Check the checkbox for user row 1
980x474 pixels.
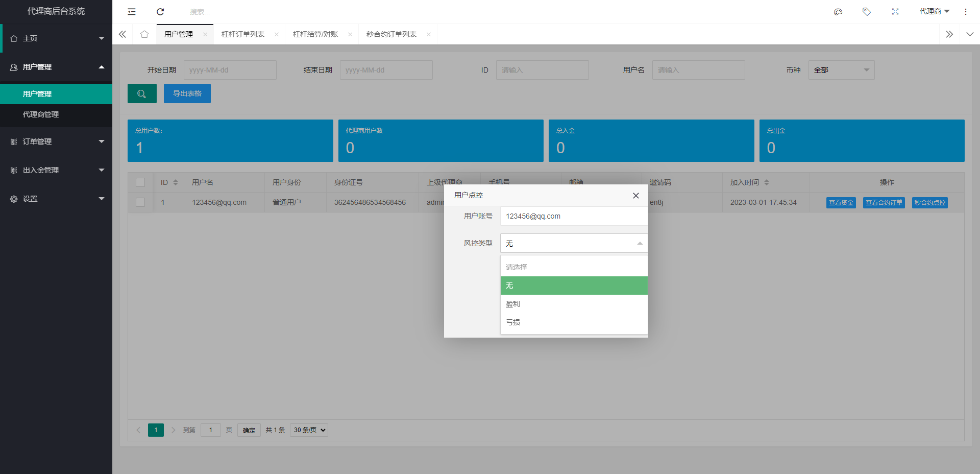(140, 202)
